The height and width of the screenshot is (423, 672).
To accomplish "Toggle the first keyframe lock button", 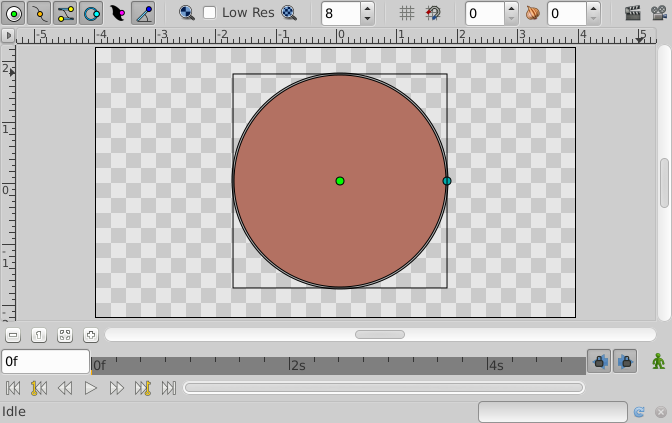I will coord(599,361).
